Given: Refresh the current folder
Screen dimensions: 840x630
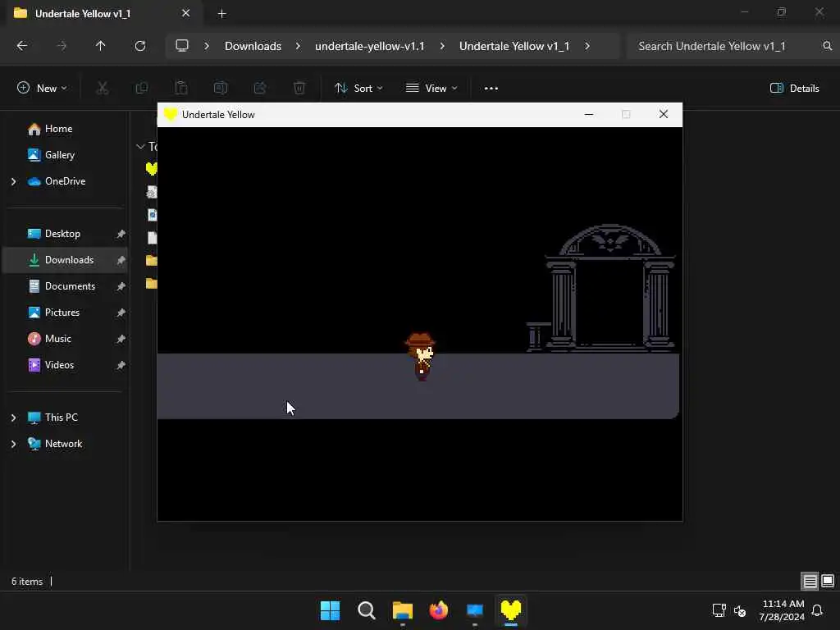Looking at the screenshot, I should [x=140, y=46].
